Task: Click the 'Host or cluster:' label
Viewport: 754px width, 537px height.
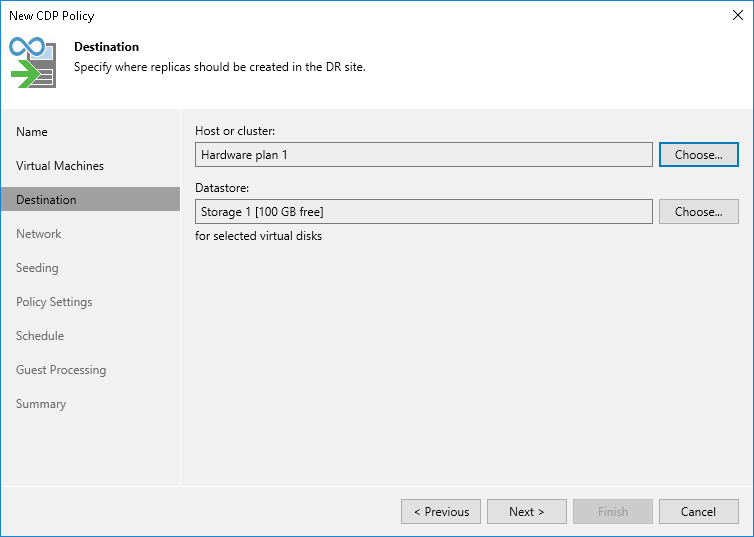Action: [235, 131]
